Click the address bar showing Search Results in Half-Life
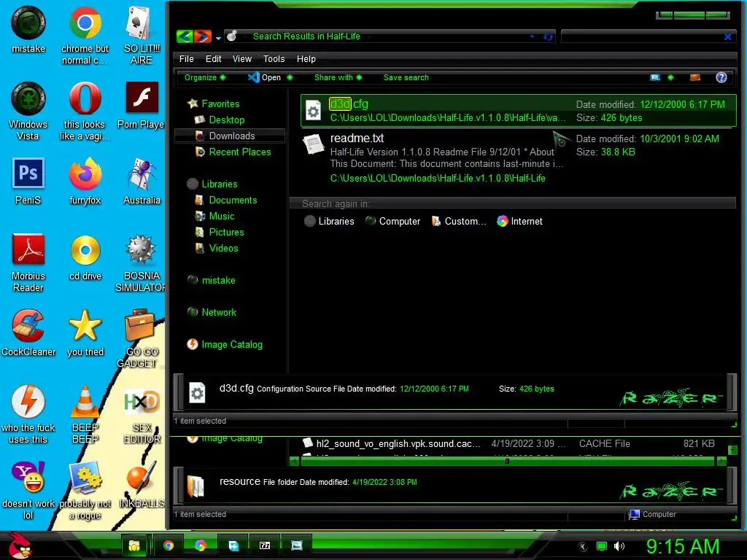747x560 pixels. click(x=390, y=36)
